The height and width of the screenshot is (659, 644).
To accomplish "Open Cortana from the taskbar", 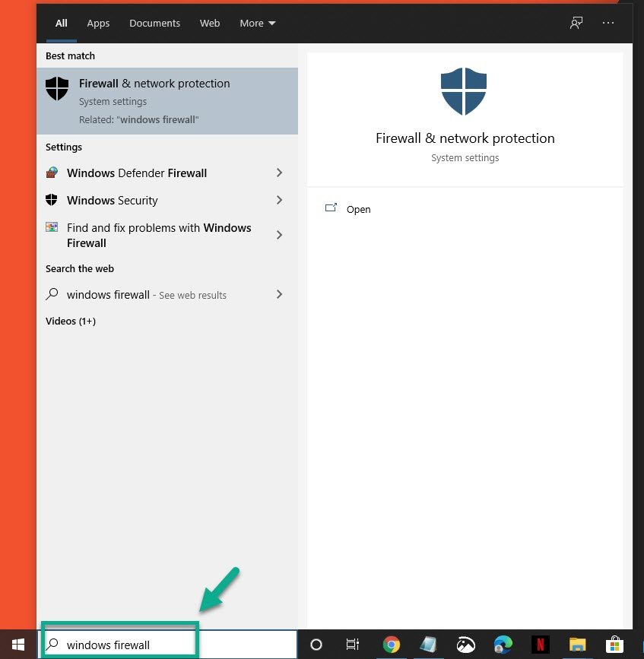I will 316,645.
